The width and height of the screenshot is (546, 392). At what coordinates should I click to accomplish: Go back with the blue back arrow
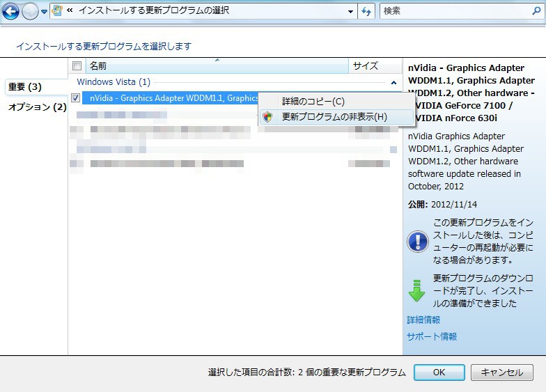pos(10,11)
